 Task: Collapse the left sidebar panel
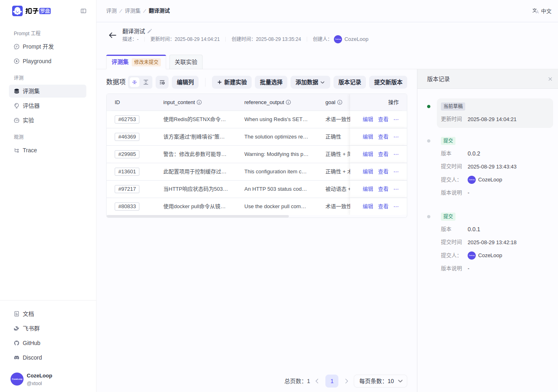click(83, 11)
